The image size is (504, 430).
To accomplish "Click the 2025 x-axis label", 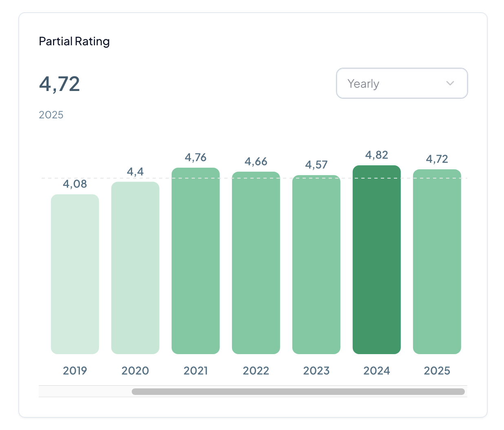I will (x=437, y=370).
